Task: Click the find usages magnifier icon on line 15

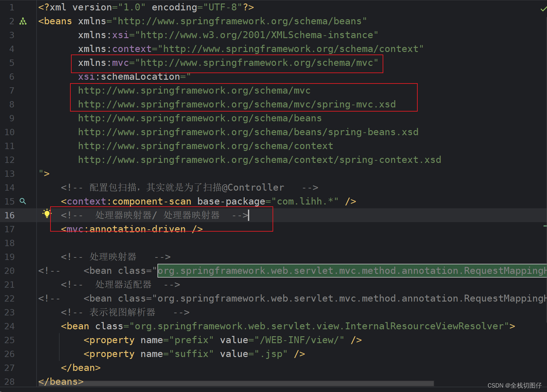Action: 22,201
